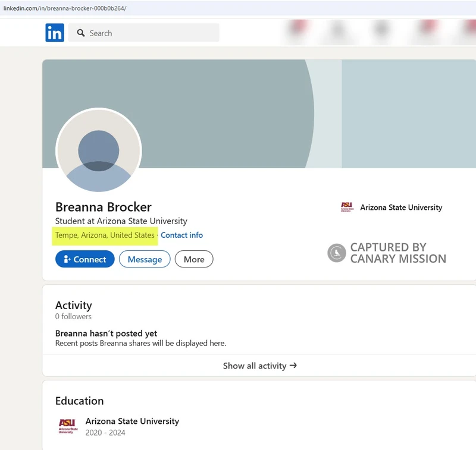Send a Message to Breanna
Image resolution: width=476 pixels, height=450 pixels.
tap(145, 259)
